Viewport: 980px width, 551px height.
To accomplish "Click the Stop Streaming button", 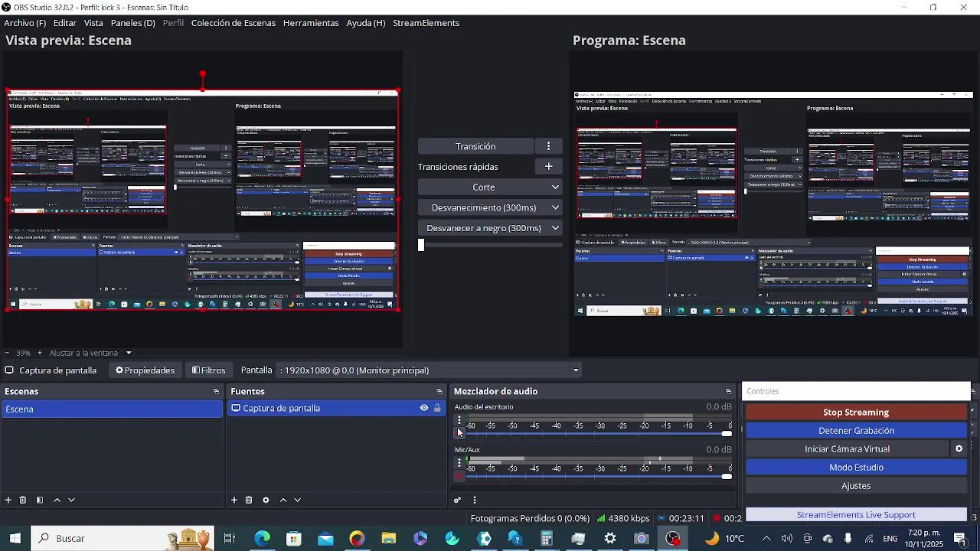I will [856, 412].
